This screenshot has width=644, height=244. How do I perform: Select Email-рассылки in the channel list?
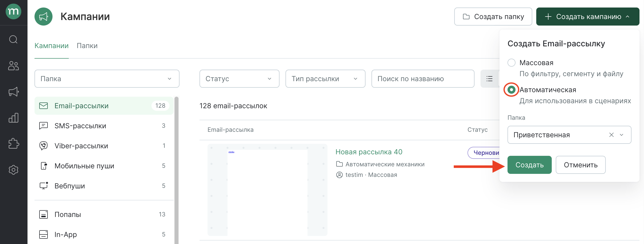click(x=104, y=106)
